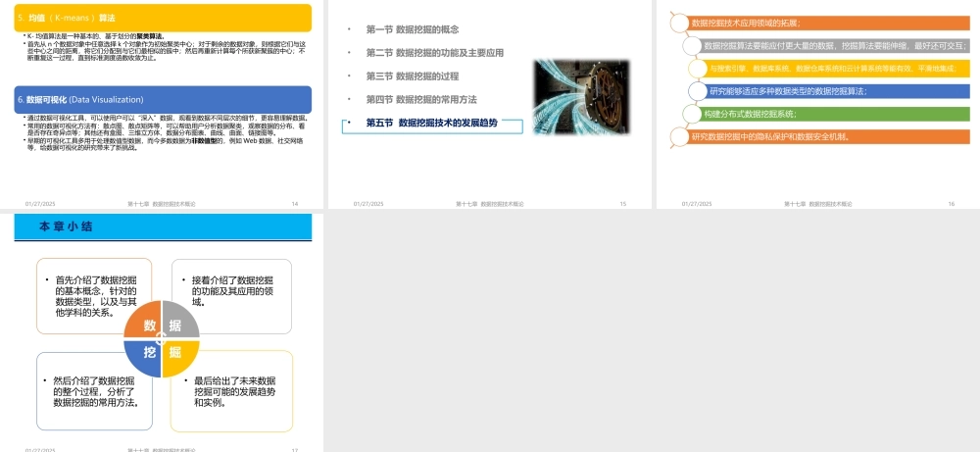Click text box '最后给出了未来数据挖掘可能的发展趋势'
Viewport: 980px width, 452px height.
point(231,391)
